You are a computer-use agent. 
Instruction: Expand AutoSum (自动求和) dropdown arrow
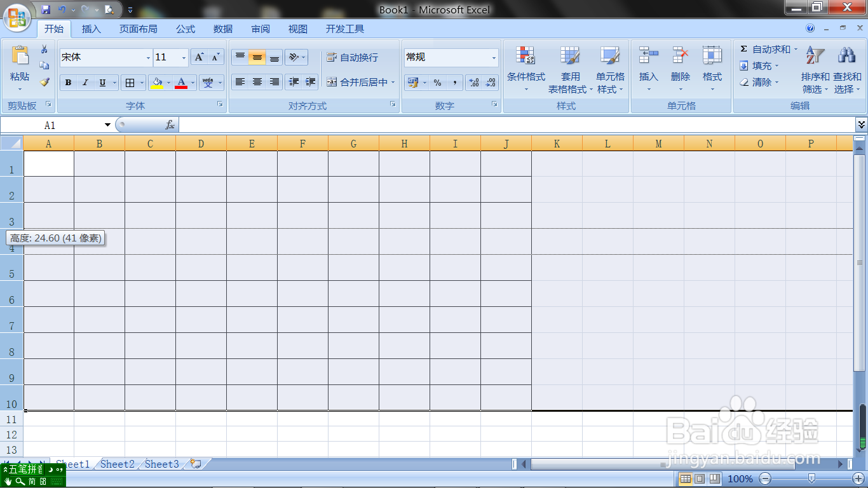pyautogui.click(x=796, y=49)
